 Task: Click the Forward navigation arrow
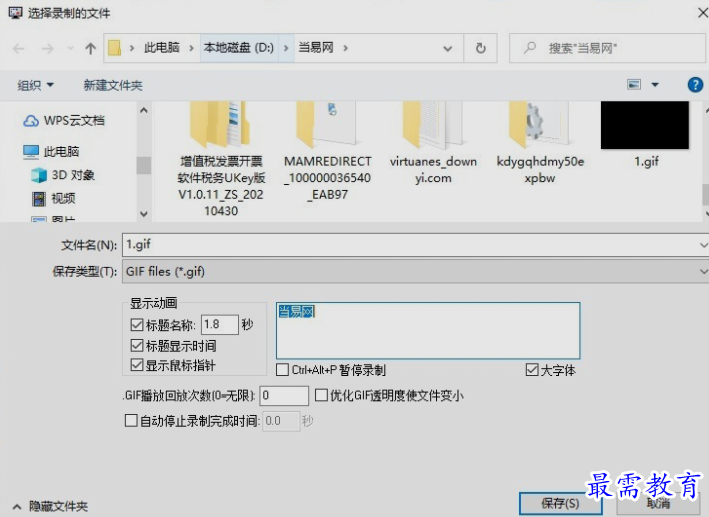(x=47, y=48)
